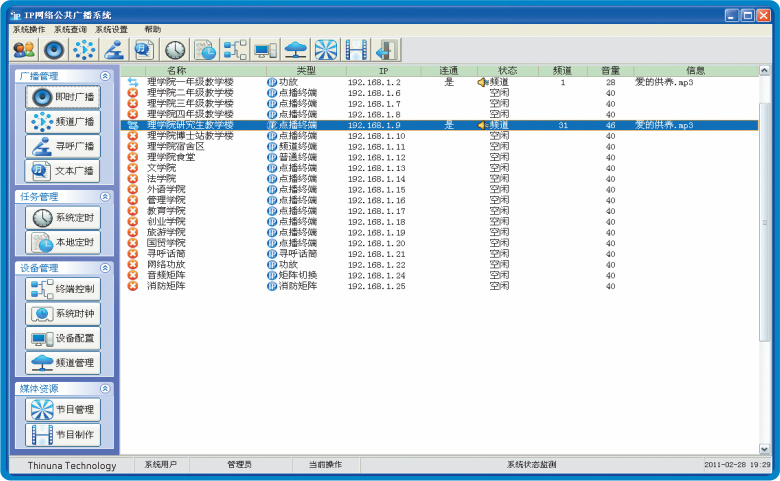This screenshot has width=780, height=481.
Task: Click the speaker icon in the top toolbar
Action: coord(54,49)
